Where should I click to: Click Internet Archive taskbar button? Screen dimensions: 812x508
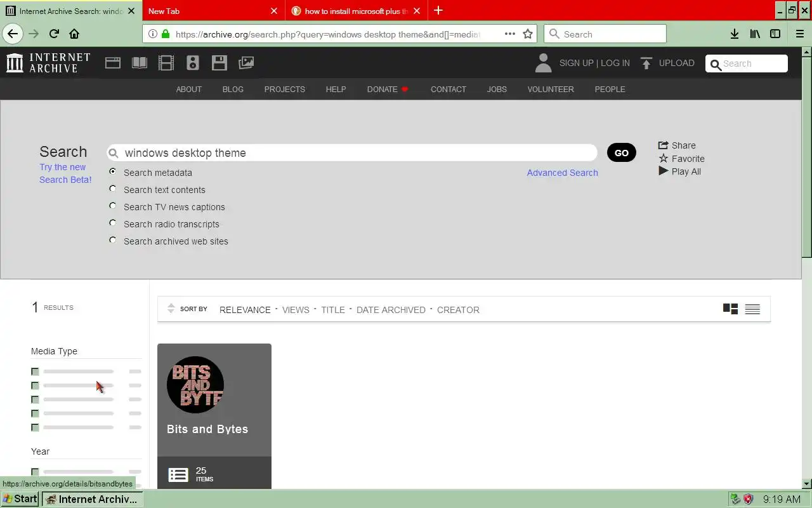pos(92,499)
